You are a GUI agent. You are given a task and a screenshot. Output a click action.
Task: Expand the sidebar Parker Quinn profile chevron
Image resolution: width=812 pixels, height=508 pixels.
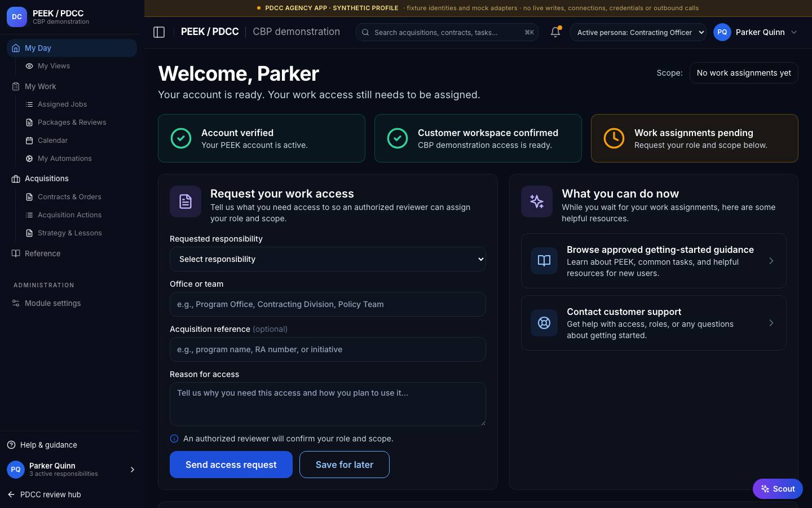(133, 470)
